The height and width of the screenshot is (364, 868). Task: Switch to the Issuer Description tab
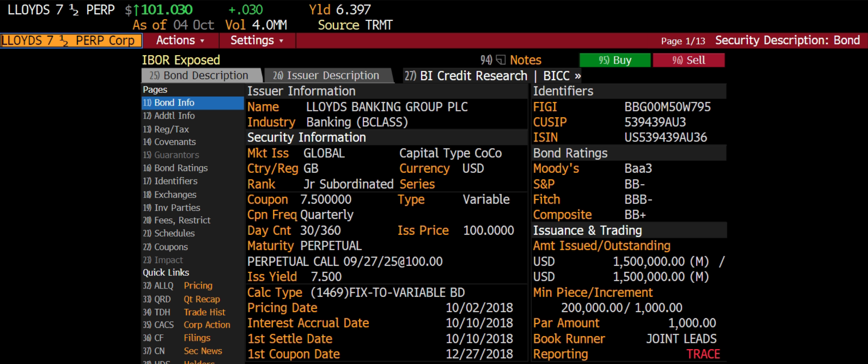pyautogui.click(x=329, y=75)
